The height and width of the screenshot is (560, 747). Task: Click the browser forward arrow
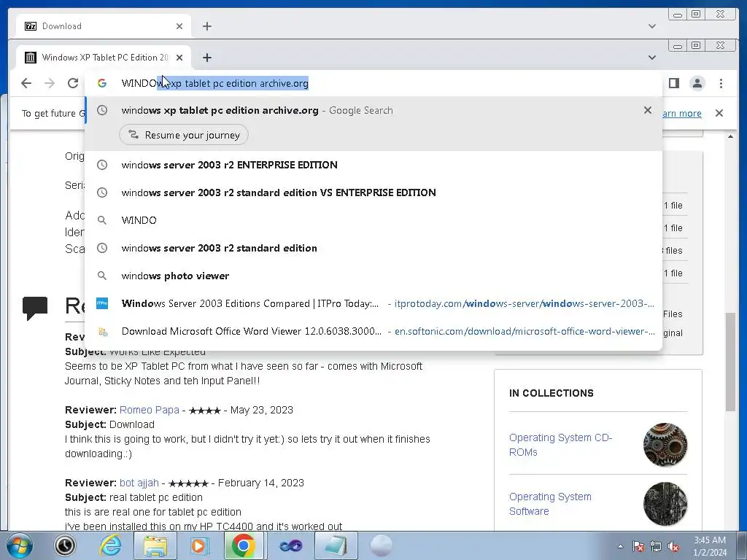pyautogui.click(x=50, y=83)
